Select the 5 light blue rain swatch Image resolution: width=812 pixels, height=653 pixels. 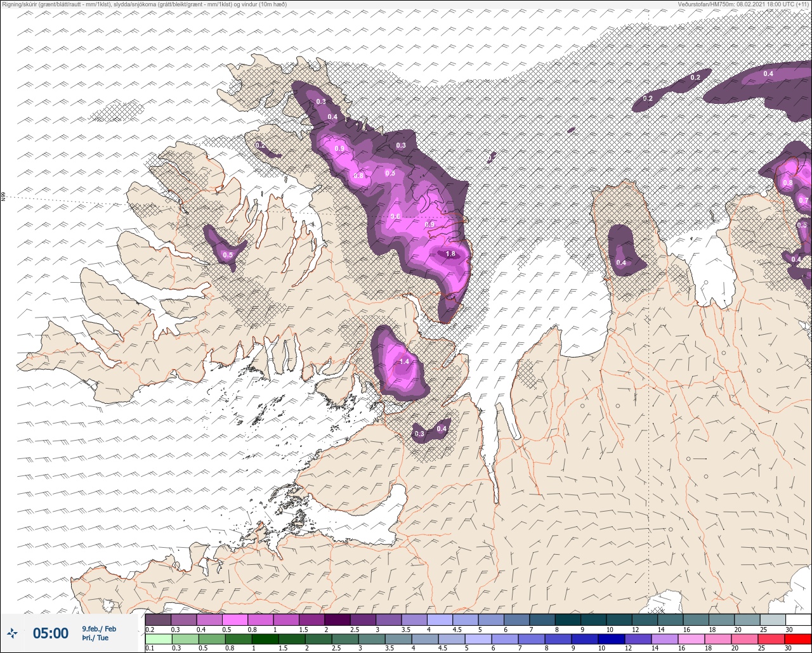[478, 638]
